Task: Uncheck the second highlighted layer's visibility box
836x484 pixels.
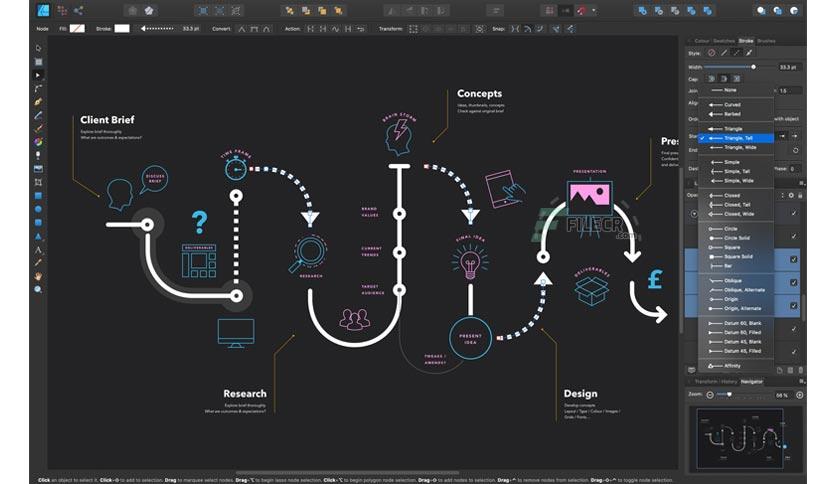Action: (x=794, y=283)
